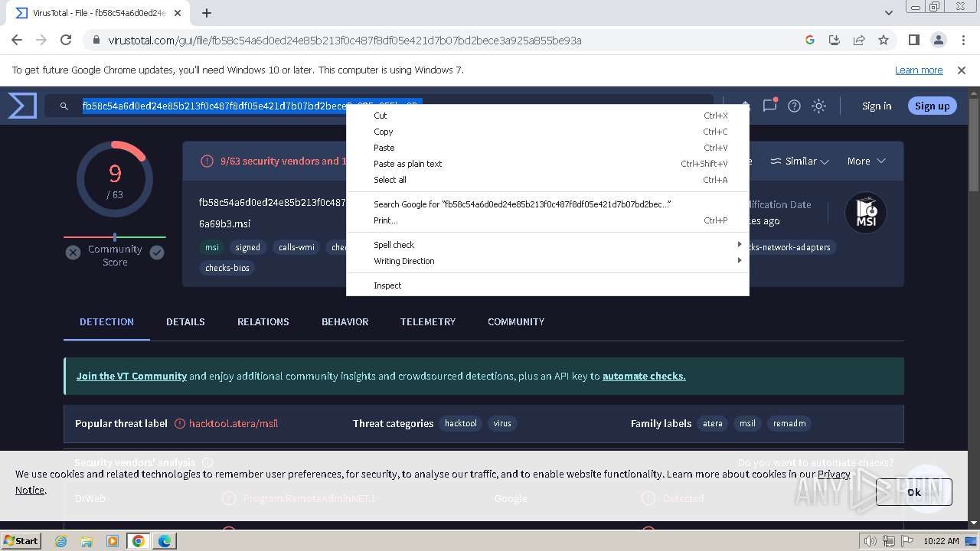Click the install/download icon in address bar

[835, 40]
